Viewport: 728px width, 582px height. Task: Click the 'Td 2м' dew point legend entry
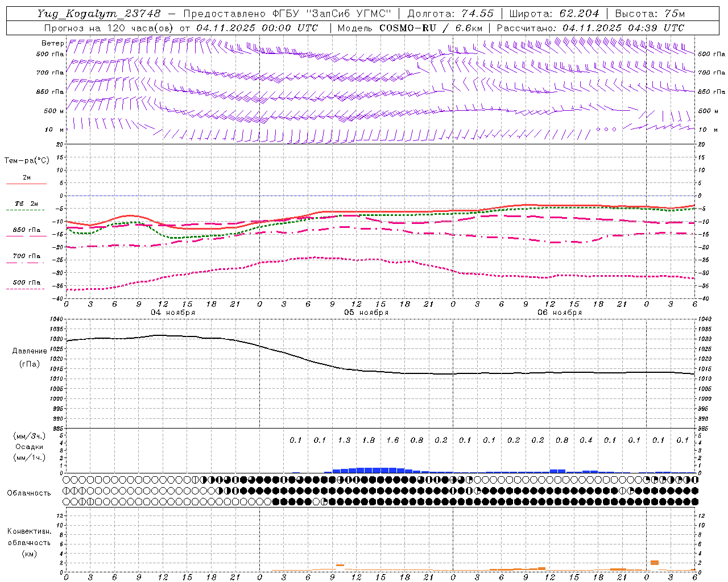click(27, 203)
